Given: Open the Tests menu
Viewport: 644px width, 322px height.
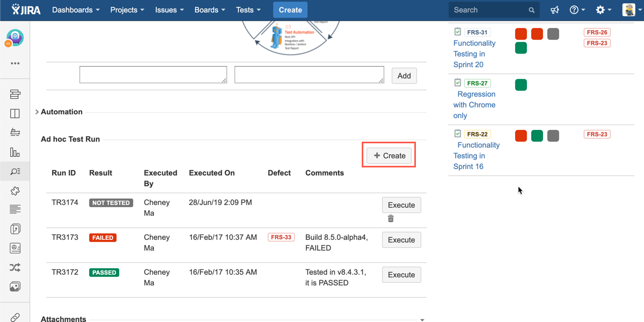Looking at the screenshot, I should (x=248, y=10).
